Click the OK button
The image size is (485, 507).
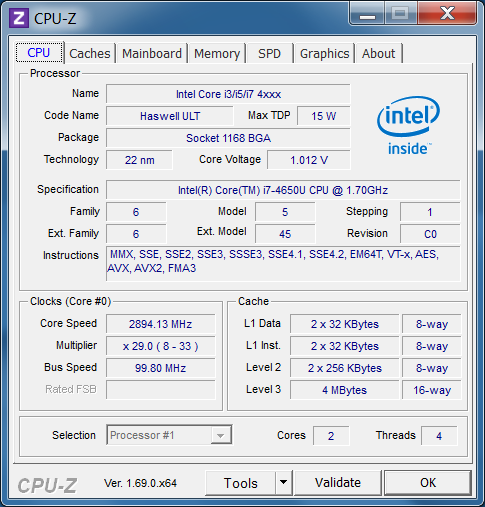(428, 482)
